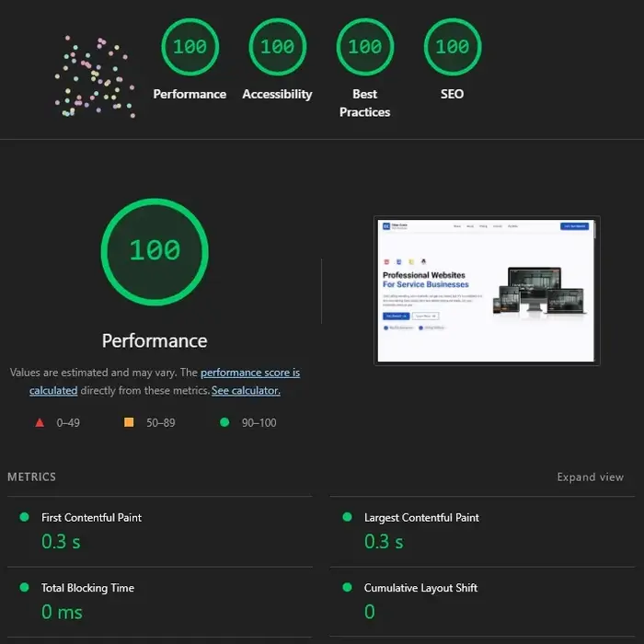Click the green dot beside Largest Contentful Paint

[x=347, y=517]
